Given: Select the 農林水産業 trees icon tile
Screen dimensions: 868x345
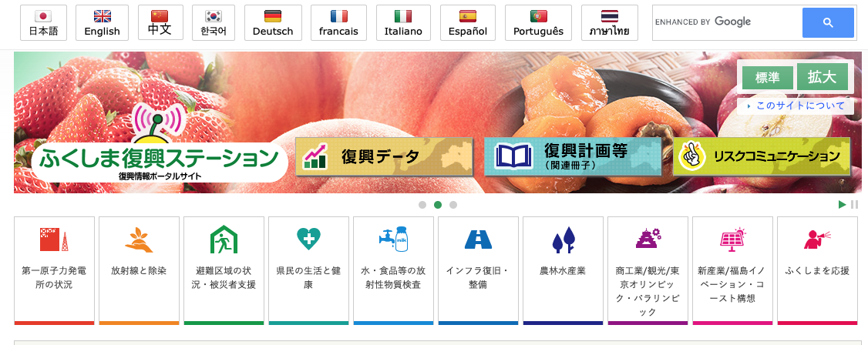Looking at the screenshot, I should 563,270.
